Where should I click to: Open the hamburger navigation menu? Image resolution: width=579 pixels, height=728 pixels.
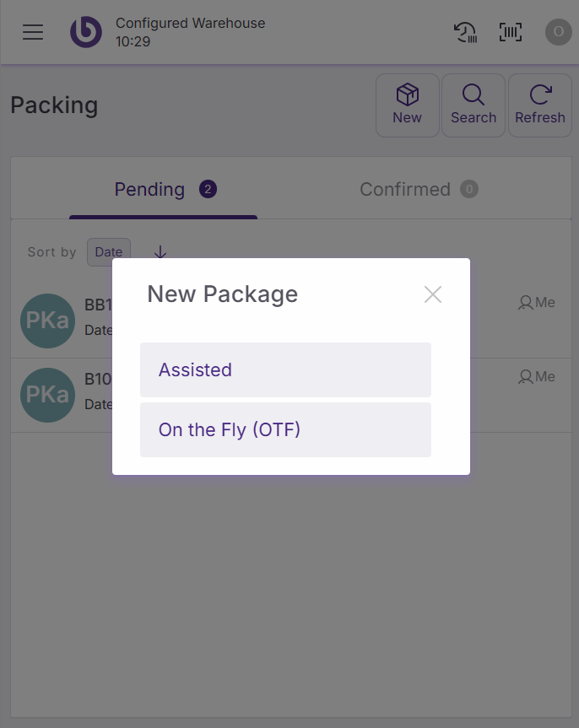click(x=33, y=32)
